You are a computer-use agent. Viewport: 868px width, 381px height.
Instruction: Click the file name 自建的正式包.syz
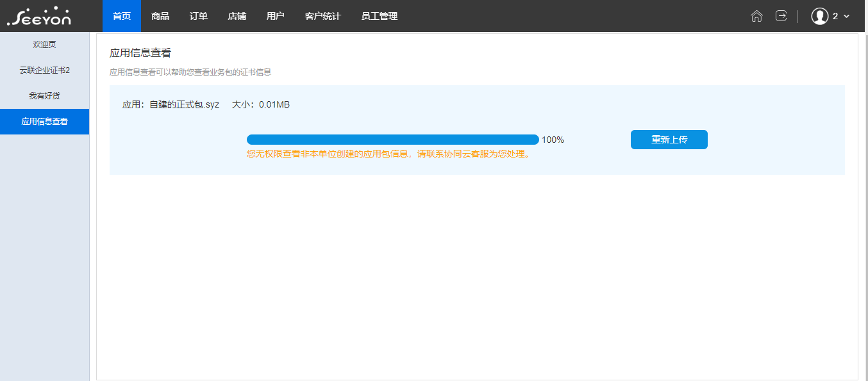point(185,104)
